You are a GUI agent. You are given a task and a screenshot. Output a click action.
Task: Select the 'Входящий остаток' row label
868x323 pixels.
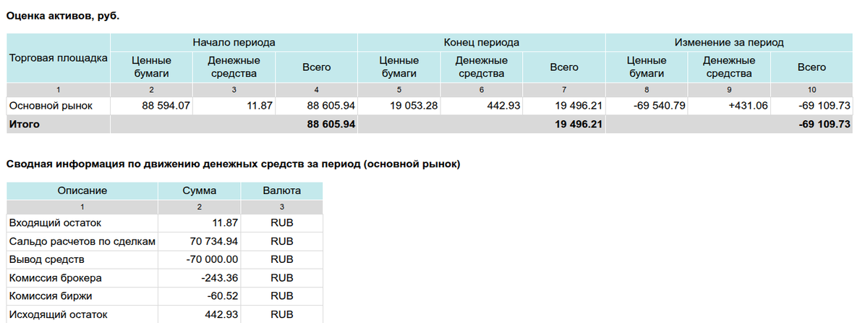(x=55, y=223)
